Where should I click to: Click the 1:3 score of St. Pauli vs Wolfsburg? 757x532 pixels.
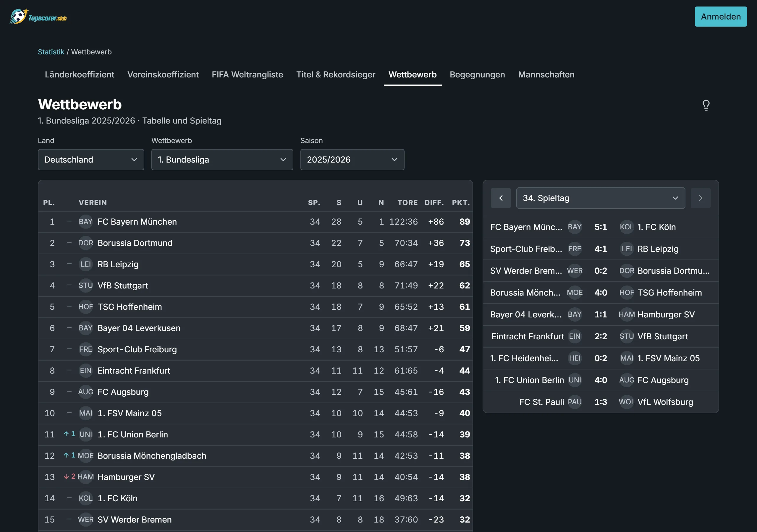tap(600, 402)
